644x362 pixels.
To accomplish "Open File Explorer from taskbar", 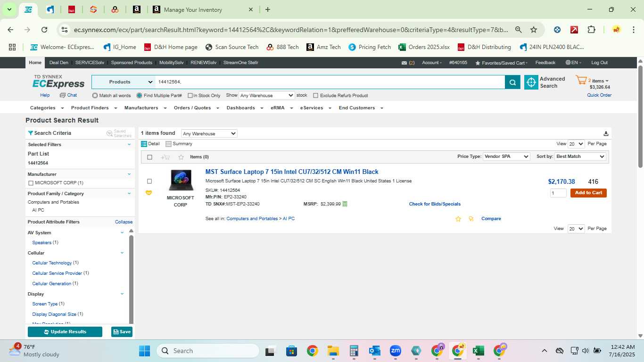I will (333, 351).
